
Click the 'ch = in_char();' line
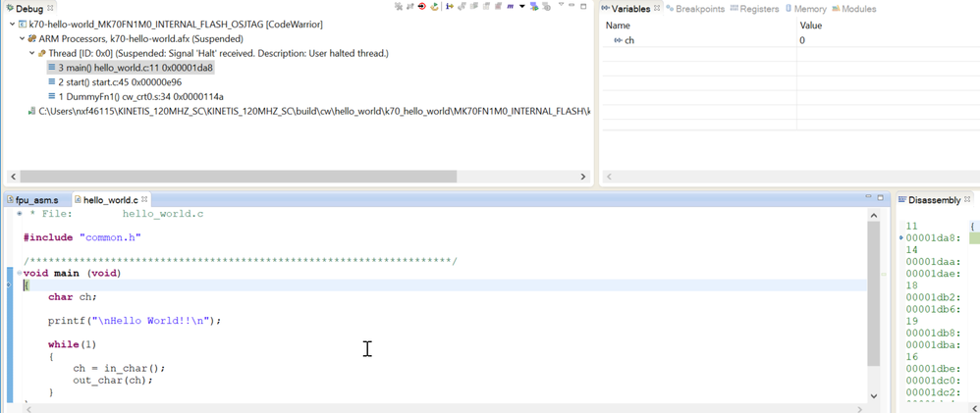(x=119, y=368)
